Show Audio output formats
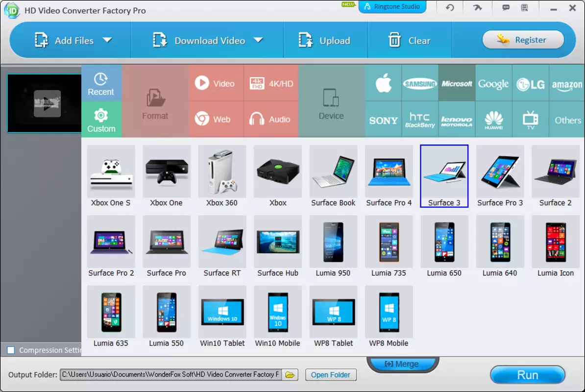The width and height of the screenshot is (585, 392). (271, 120)
